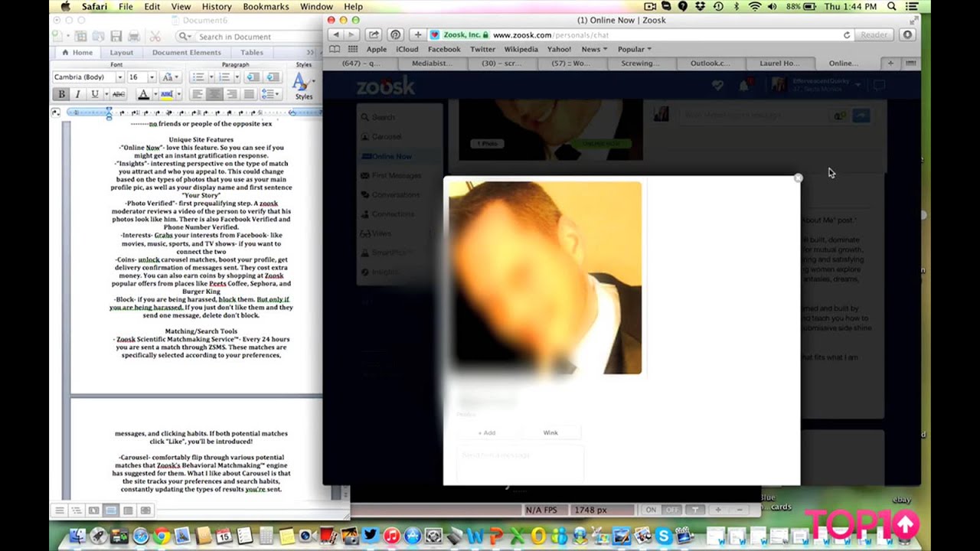Justify text in Word paragraph group

(x=249, y=94)
